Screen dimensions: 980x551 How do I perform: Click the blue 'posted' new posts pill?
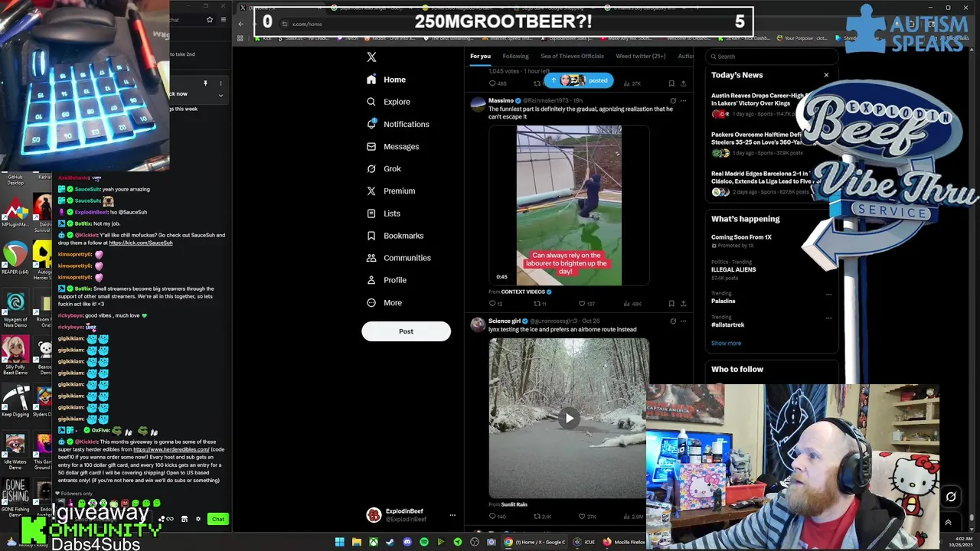(579, 80)
